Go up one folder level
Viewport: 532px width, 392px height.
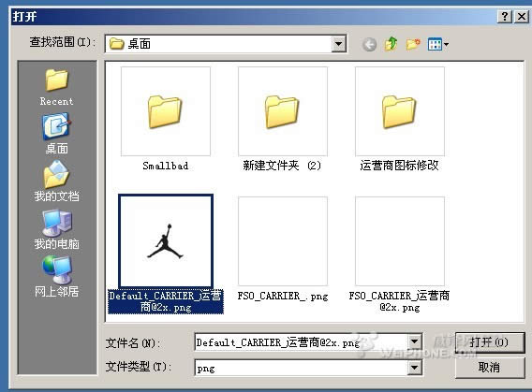tap(391, 44)
